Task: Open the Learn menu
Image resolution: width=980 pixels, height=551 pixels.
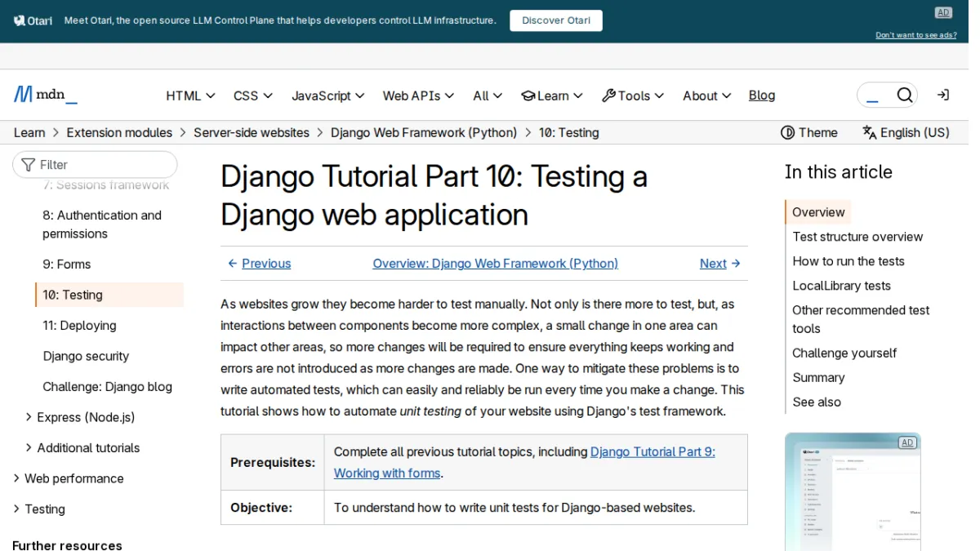Action: [552, 96]
